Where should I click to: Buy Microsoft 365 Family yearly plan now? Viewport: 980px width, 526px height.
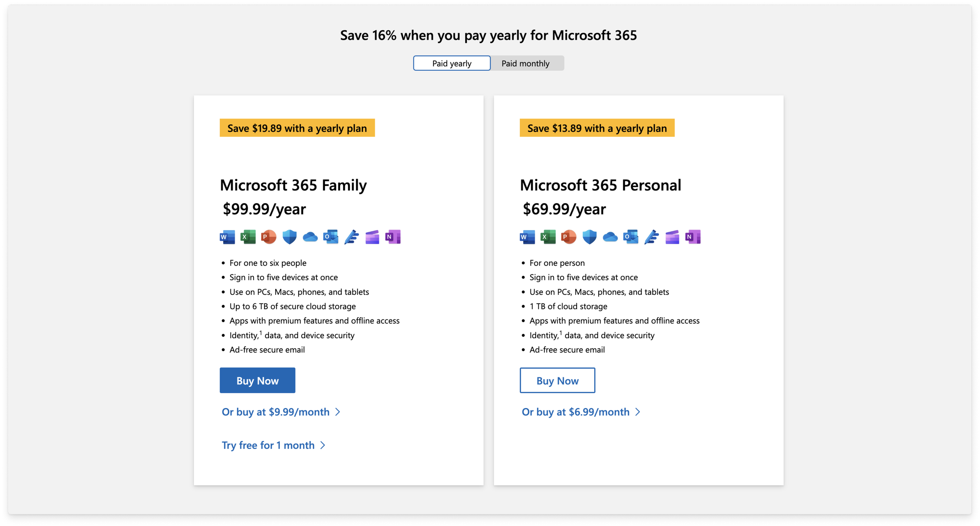257,381
